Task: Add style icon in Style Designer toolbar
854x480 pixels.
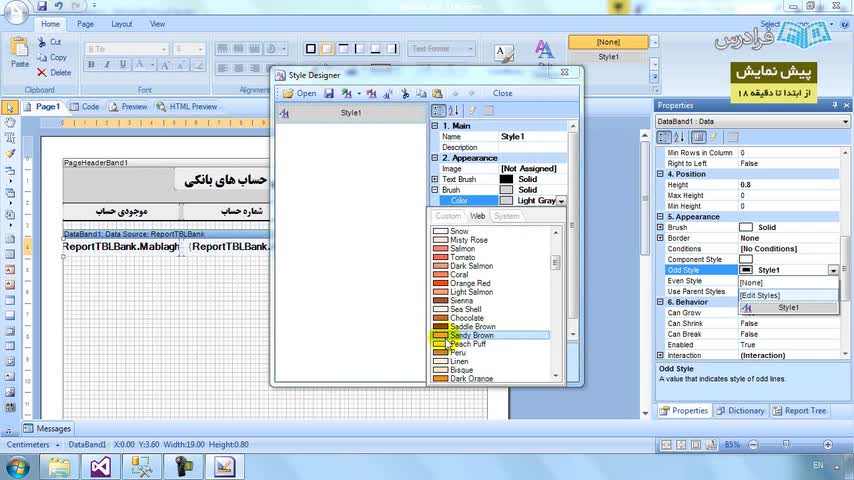Action: 346,93
